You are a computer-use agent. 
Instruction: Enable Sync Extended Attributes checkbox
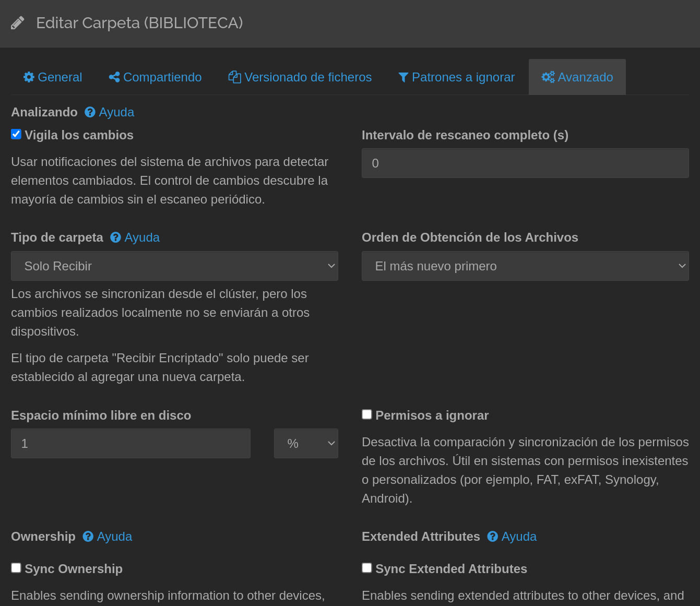pyautogui.click(x=367, y=568)
